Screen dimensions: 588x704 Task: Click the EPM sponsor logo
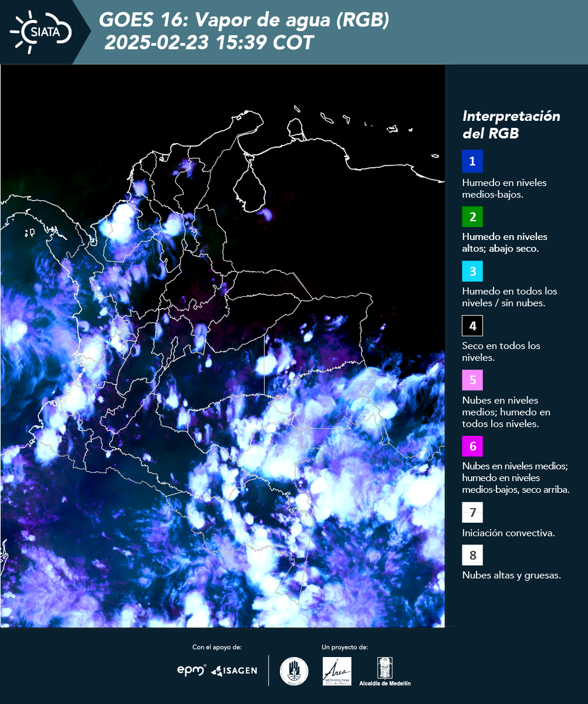point(191,670)
